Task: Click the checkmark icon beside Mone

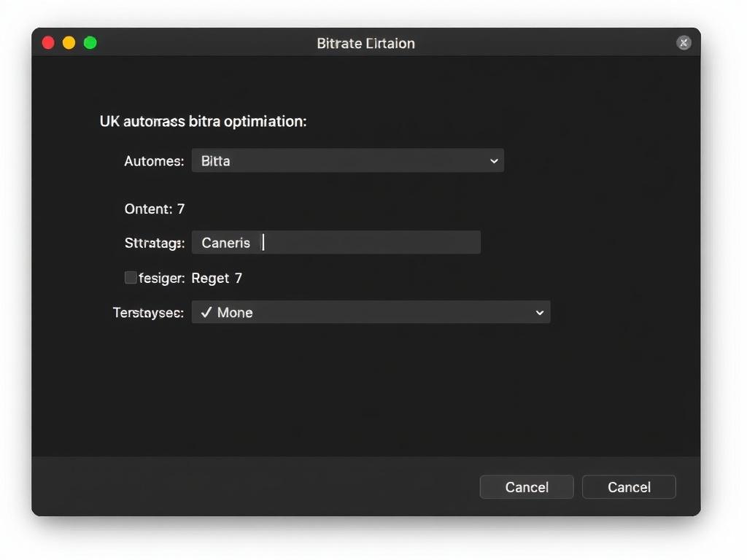Action: click(x=206, y=312)
